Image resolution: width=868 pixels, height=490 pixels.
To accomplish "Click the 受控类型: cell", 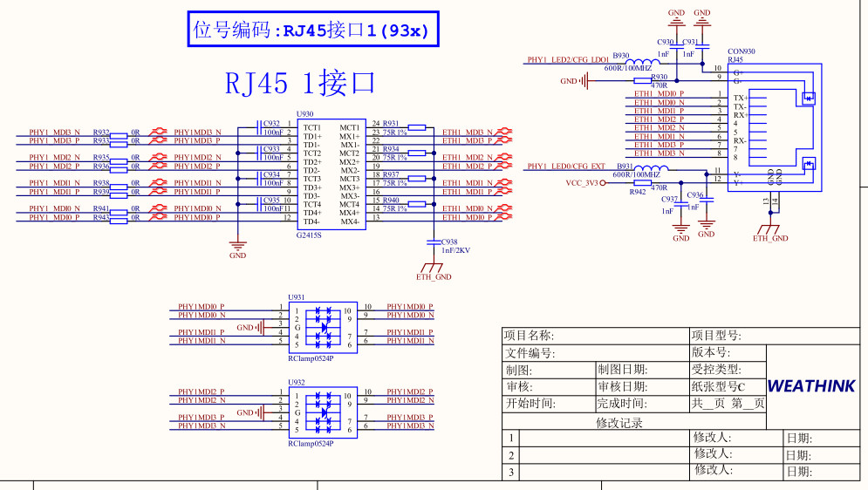I will pyautogui.click(x=728, y=370).
